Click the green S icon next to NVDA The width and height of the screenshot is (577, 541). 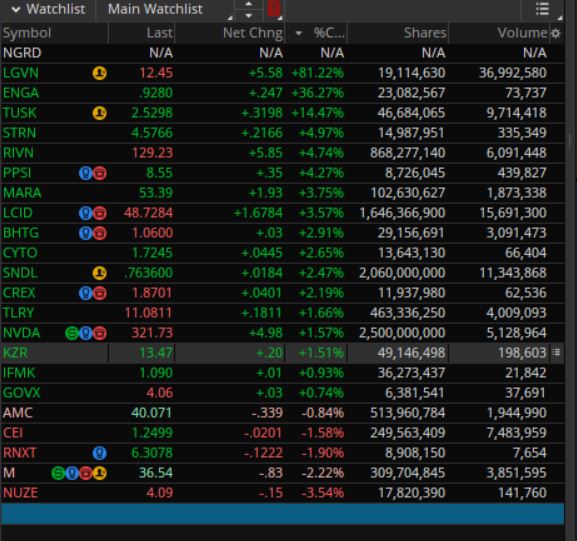pyautogui.click(x=72, y=333)
